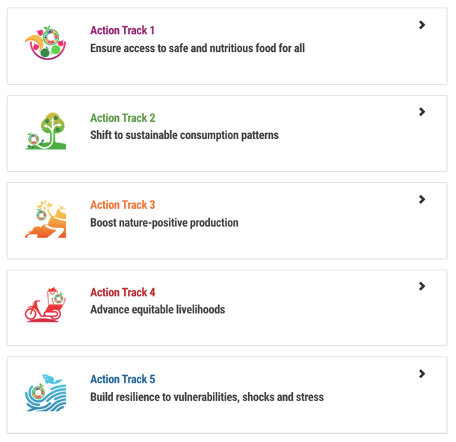Image resolution: width=456 pixels, height=442 pixels.
Task: Click the orange landscape icon for Action Track 3
Action: pos(45,219)
